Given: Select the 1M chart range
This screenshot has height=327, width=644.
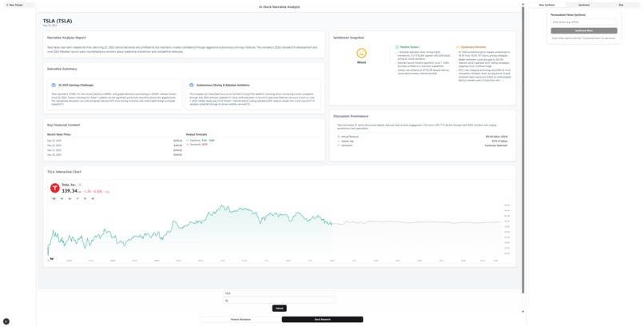Looking at the screenshot, I should [62, 199].
